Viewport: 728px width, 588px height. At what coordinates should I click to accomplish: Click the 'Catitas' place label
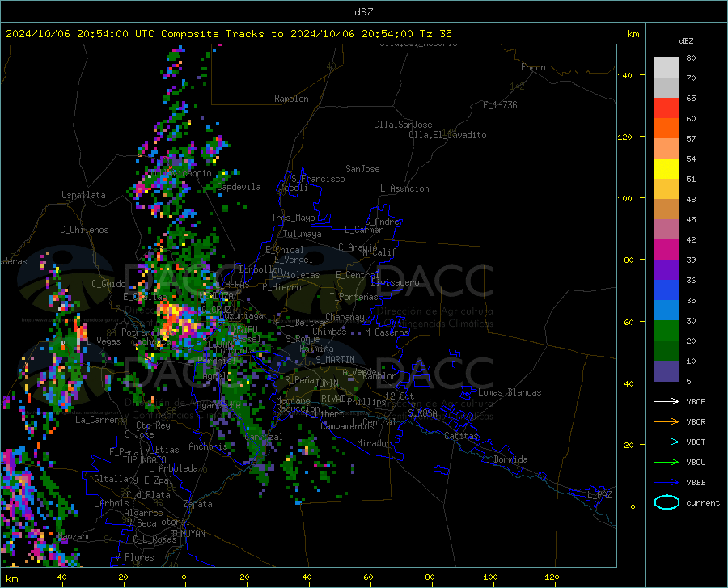point(461,436)
